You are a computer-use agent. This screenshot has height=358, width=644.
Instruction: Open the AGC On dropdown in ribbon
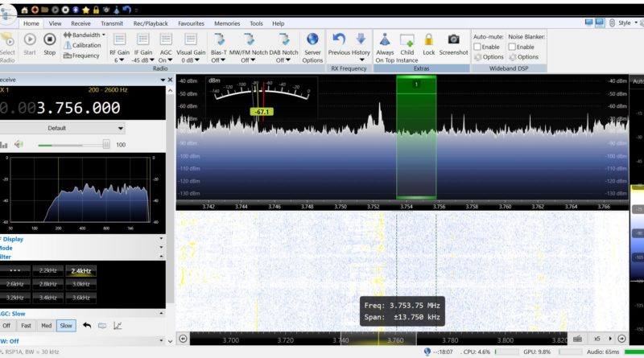[166, 48]
